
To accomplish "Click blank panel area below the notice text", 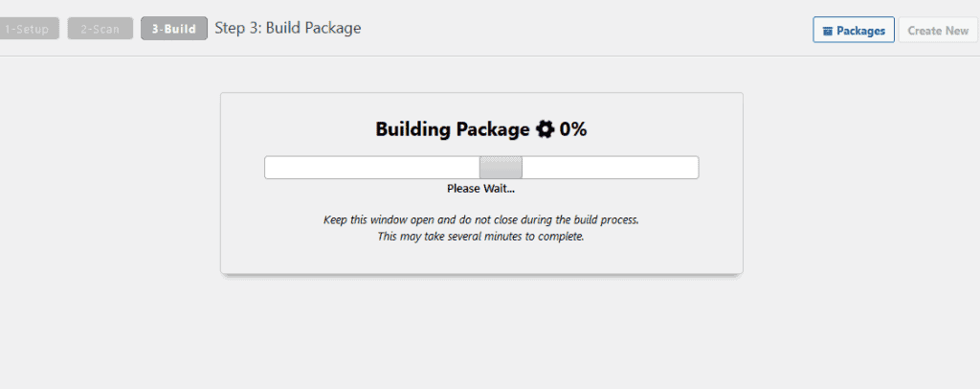I will coord(480,259).
